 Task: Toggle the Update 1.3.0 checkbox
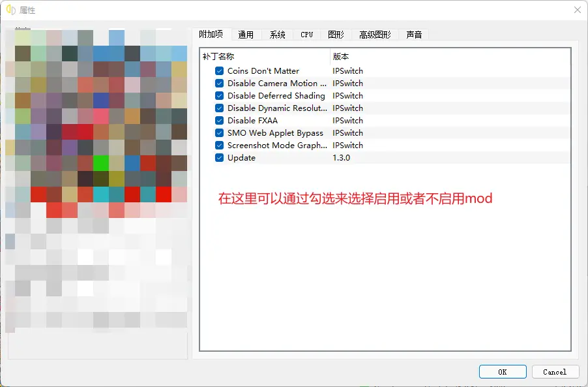[x=220, y=158]
